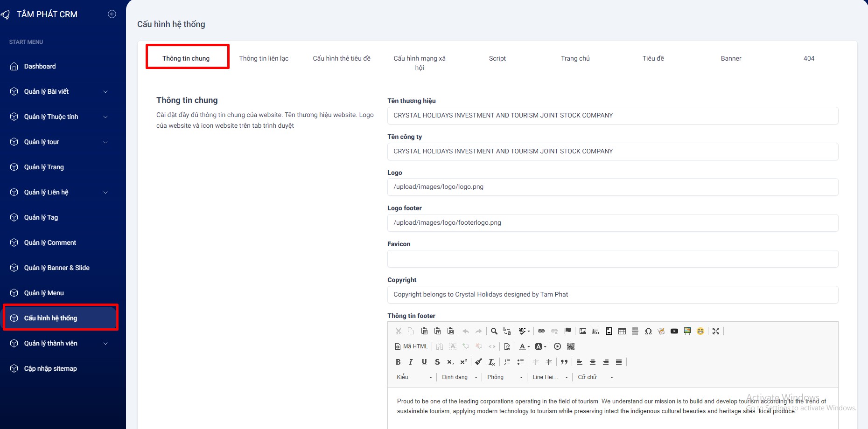Click the YouTube embed icon

click(674, 331)
